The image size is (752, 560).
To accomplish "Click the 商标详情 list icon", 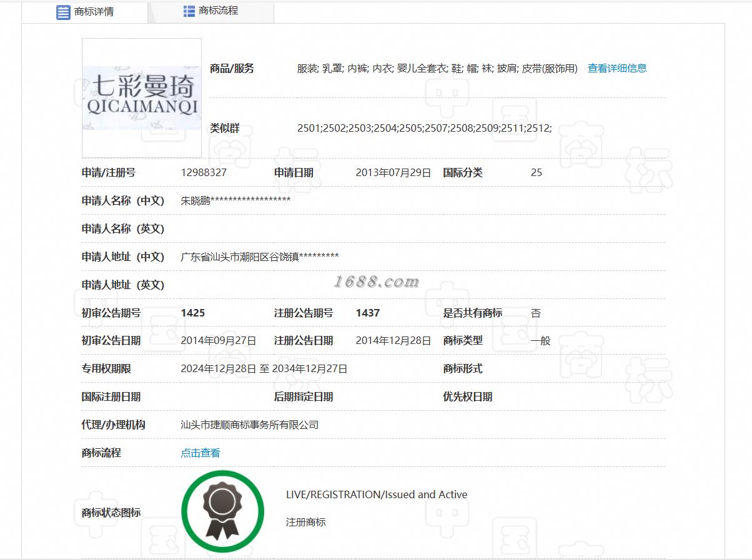I will pyautogui.click(x=63, y=12).
